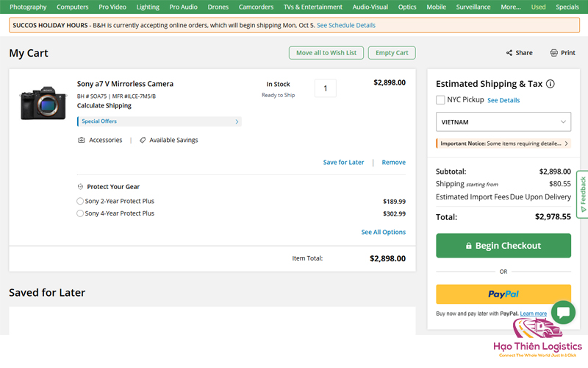The width and height of the screenshot is (588, 368).
Task: Click the Print printer icon
Action: pyautogui.click(x=553, y=53)
